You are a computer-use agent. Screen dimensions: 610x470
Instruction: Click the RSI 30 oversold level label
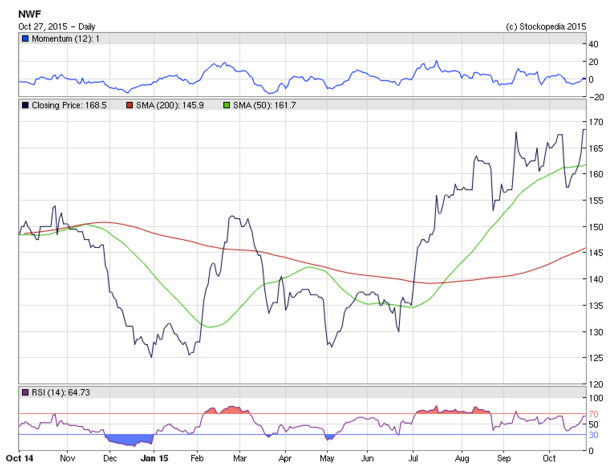593,435
